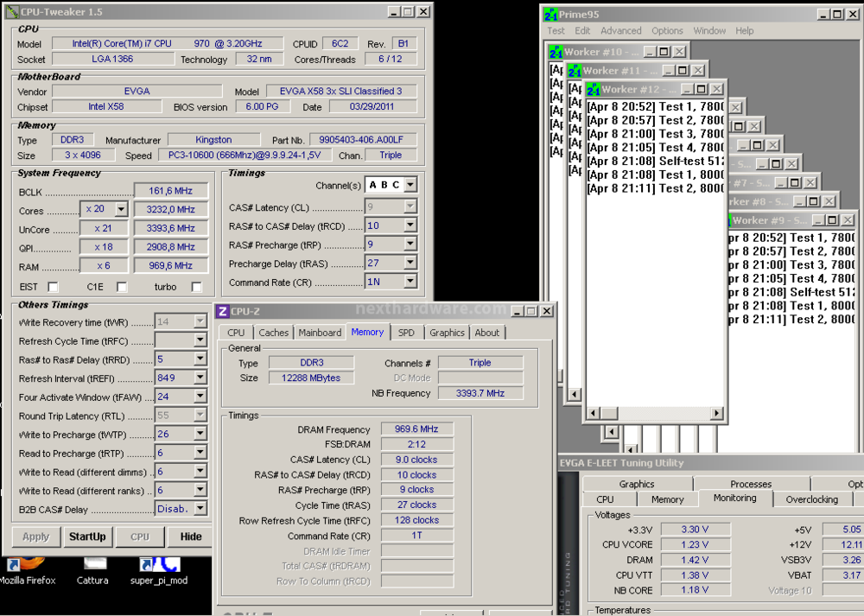The width and height of the screenshot is (864, 616).
Task: Expand the RAS# Precharge (tRP) dropdown
Action: [410, 244]
